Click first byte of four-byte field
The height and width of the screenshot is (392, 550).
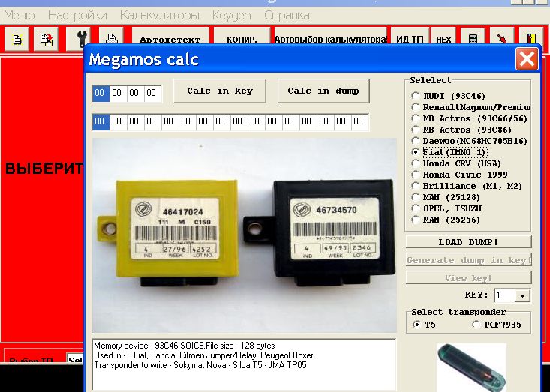[101, 94]
